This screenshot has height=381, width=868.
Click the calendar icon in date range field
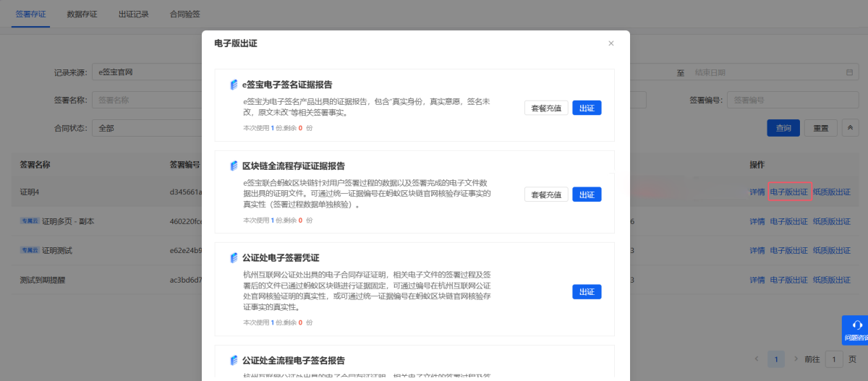pos(849,72)
